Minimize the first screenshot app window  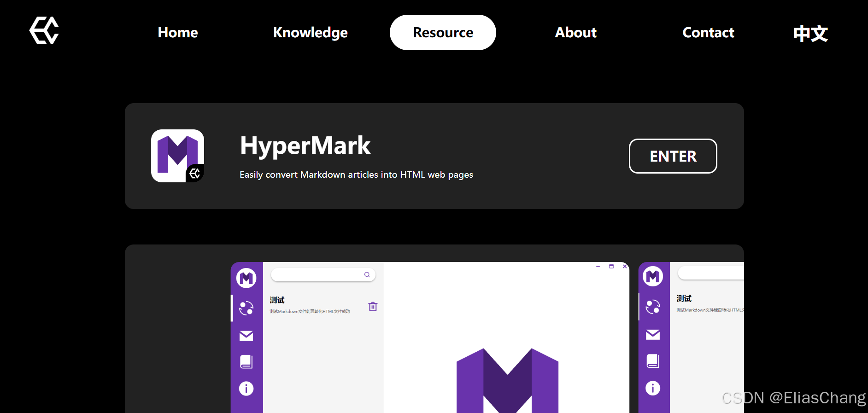[598, 266]
